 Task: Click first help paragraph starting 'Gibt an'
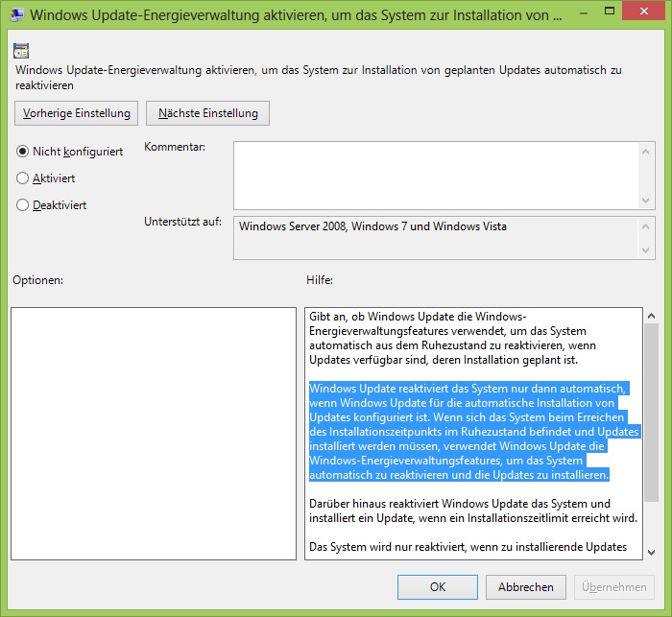(452, 338)
